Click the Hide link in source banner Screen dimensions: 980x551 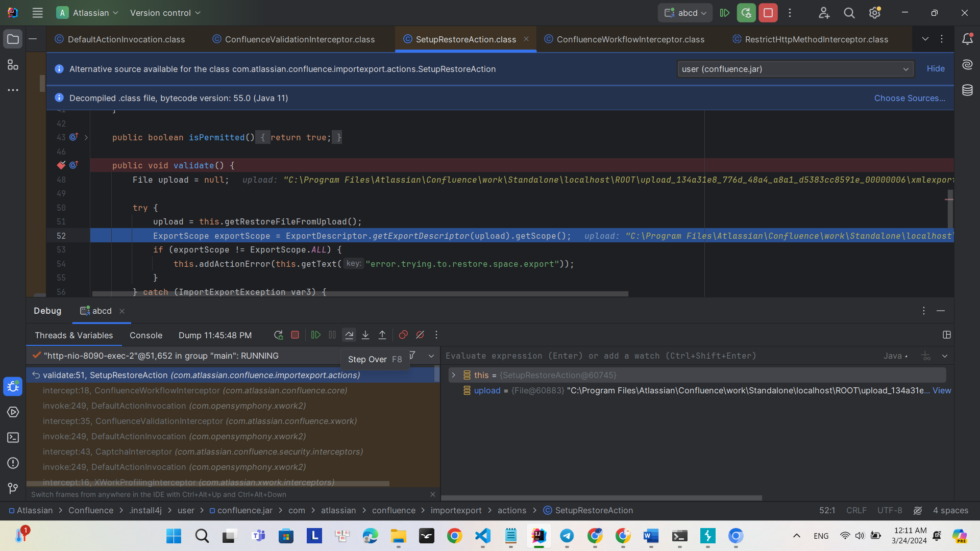click(936, 69)
